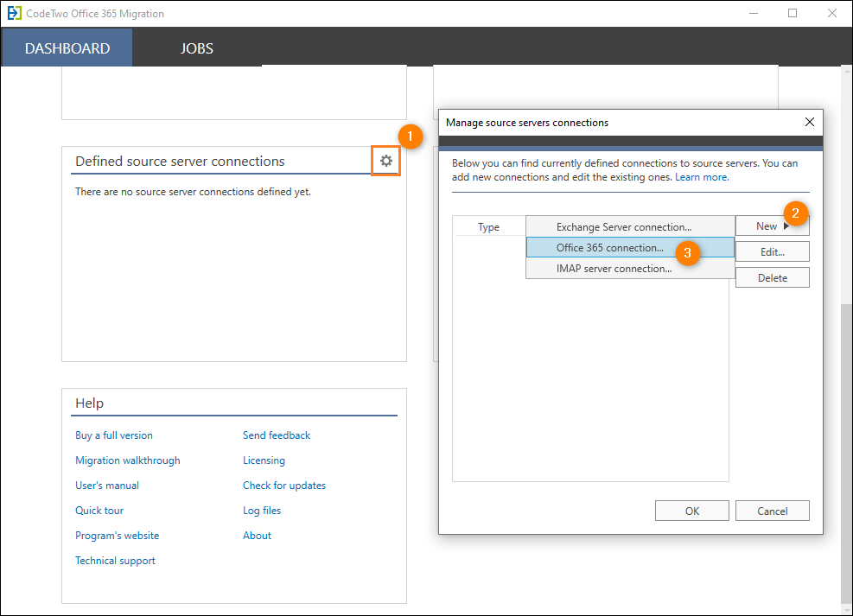The height and width of the screenshot is (616, 853).
Task: Close the CodeTwo Office 365 Migration window
Action: 831,13
